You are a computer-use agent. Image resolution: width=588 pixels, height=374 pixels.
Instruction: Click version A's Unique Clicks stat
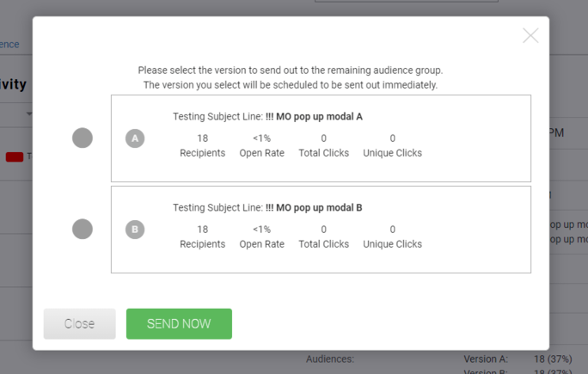pos(392,145)
